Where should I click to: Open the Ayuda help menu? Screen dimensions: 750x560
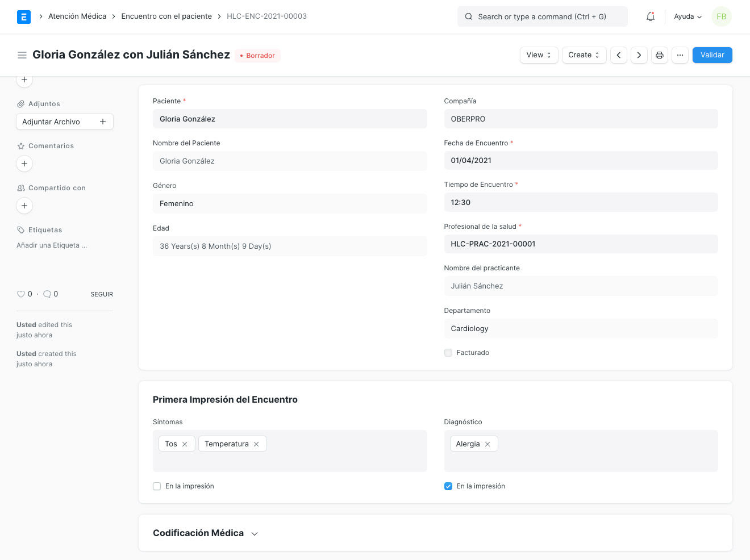click(x=688, y=16)
